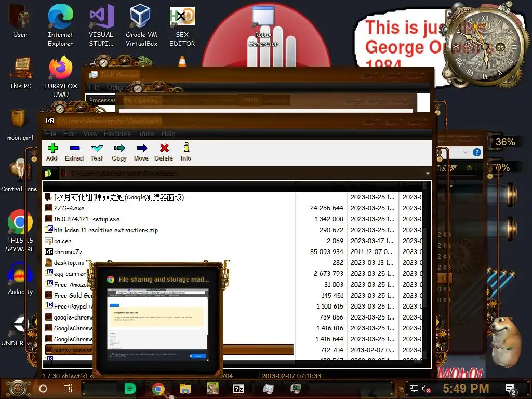Open the Favorites menu in 7-Zip
This screenshot has width=532, height=399.
(117, 134)
